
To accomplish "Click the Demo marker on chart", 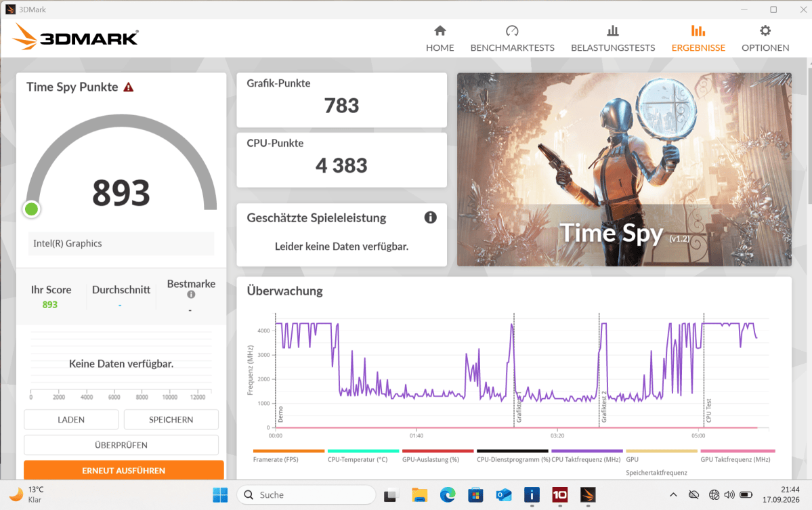I will tap(280, 415).
